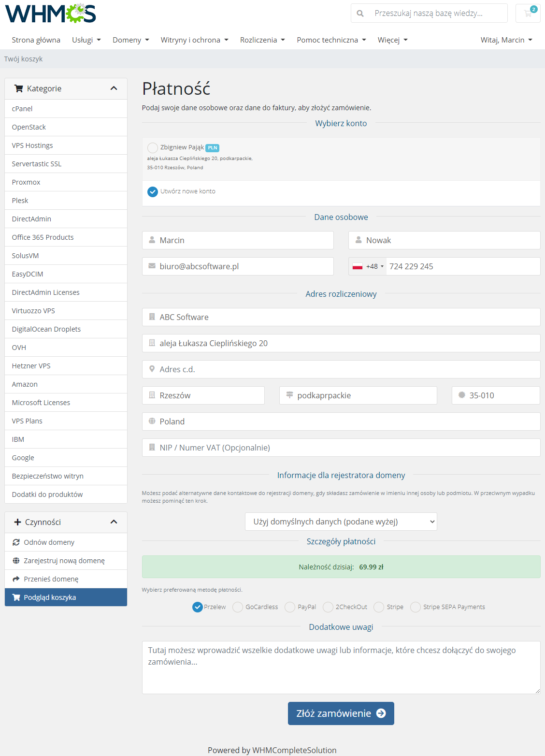Image resolution: width=545 pixels, height=756 pixels.
Task: Click the search magnifier icon
Action: [360, 13]
